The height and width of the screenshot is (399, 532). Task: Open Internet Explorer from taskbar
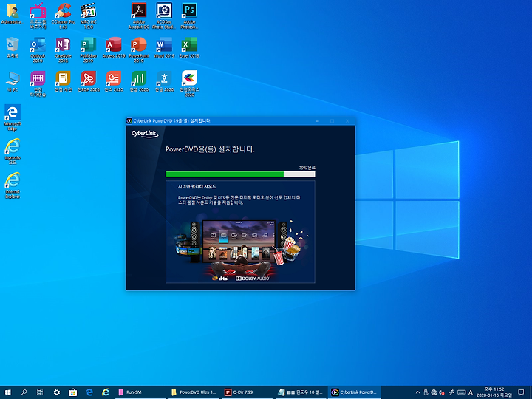[106, 392]
